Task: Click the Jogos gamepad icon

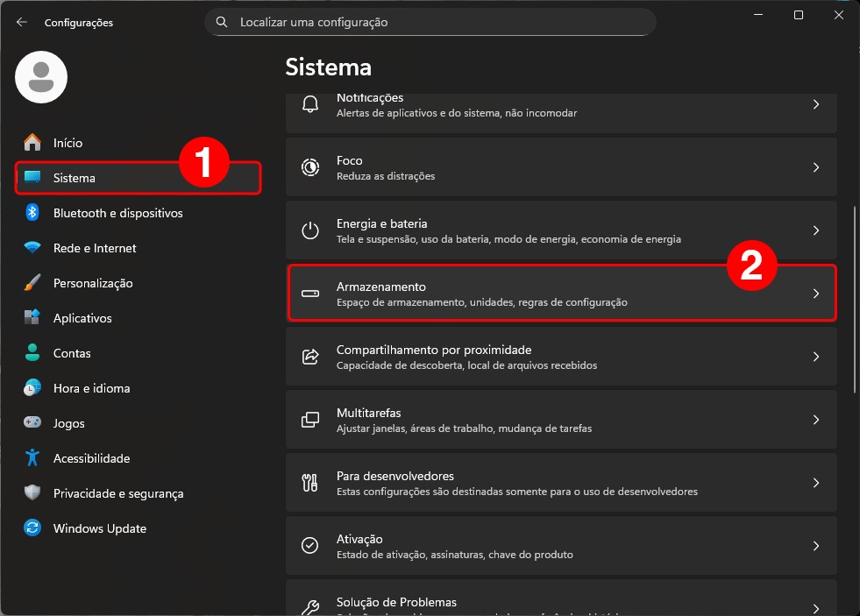Action: (32, 423)
